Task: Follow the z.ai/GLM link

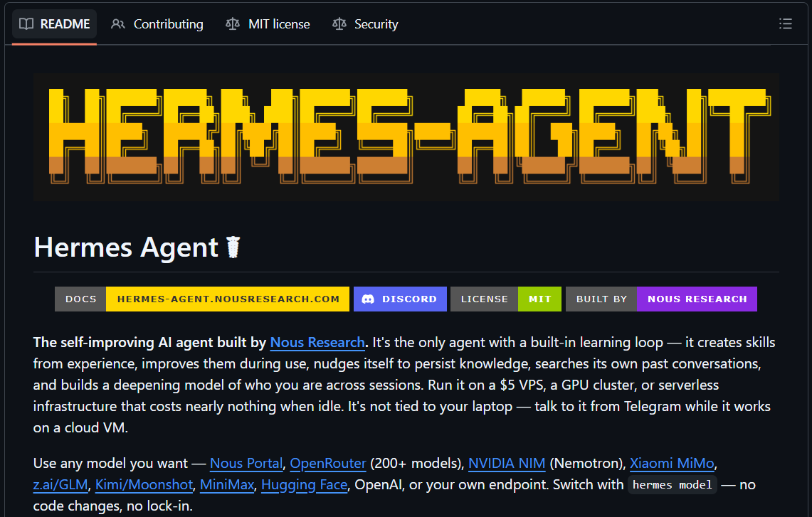Action: tap(60, 485)
